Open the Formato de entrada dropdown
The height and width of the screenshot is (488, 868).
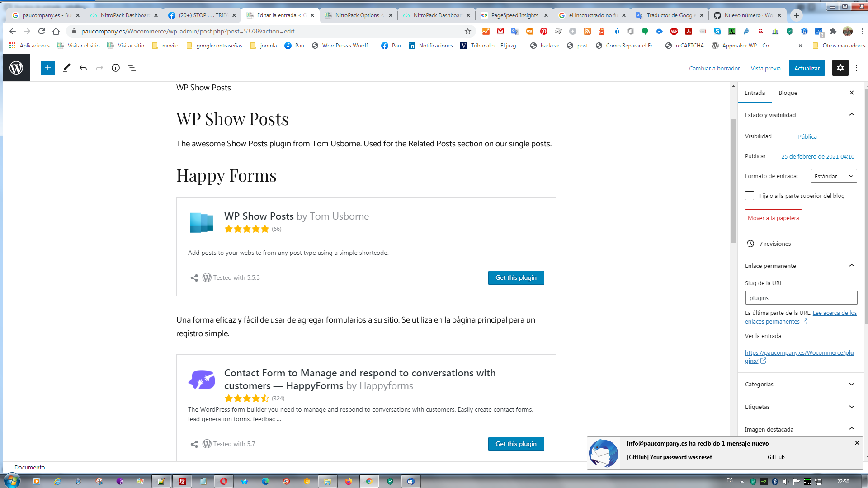tap(834, 176)
